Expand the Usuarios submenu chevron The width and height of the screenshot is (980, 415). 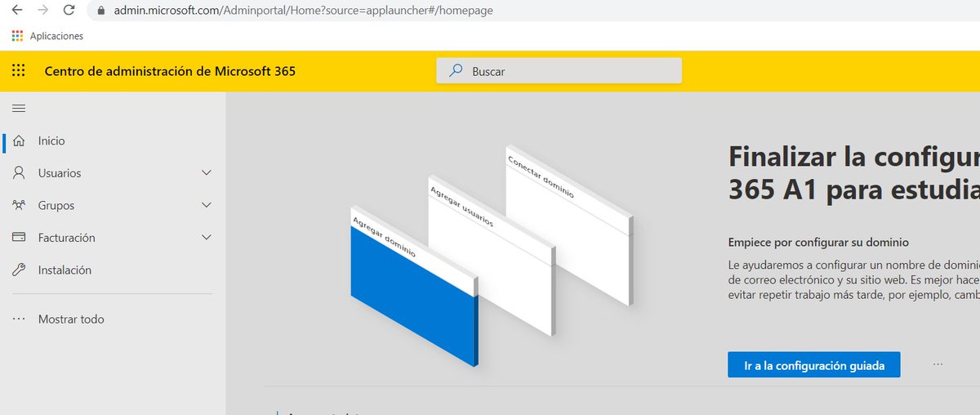click(207, 173)
